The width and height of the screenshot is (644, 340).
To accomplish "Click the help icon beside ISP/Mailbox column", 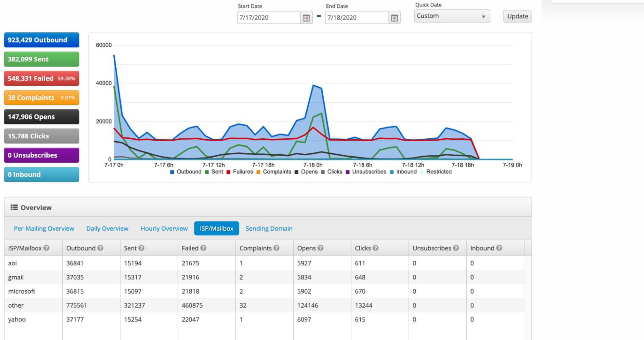I will tap(47, 248).
